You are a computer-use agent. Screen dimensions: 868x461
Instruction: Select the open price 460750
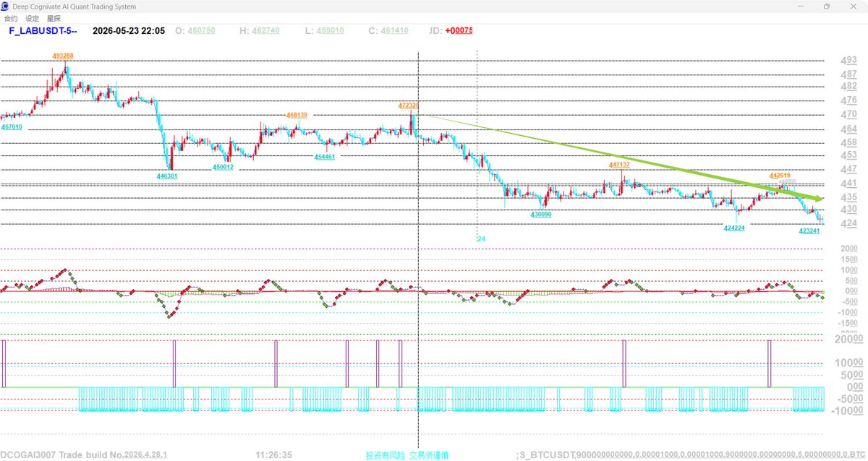(x=201, y=31)
